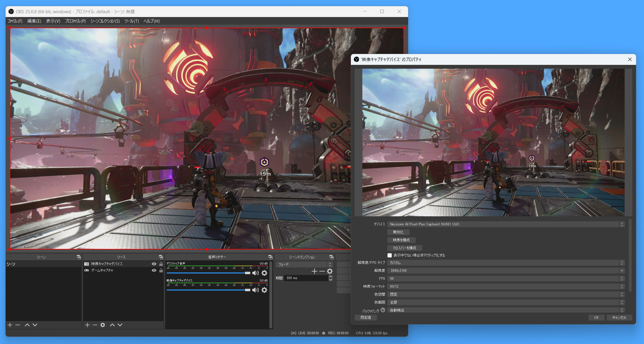Pop out the 音声ミキサー dock panel
This screenshot has height=344, width=644.
point(270,257)
